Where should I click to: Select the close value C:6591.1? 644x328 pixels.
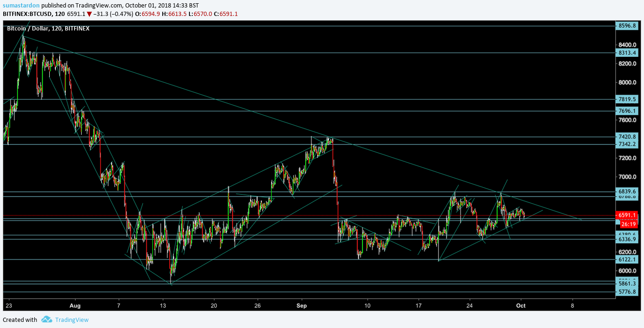[x=226, y=14]
